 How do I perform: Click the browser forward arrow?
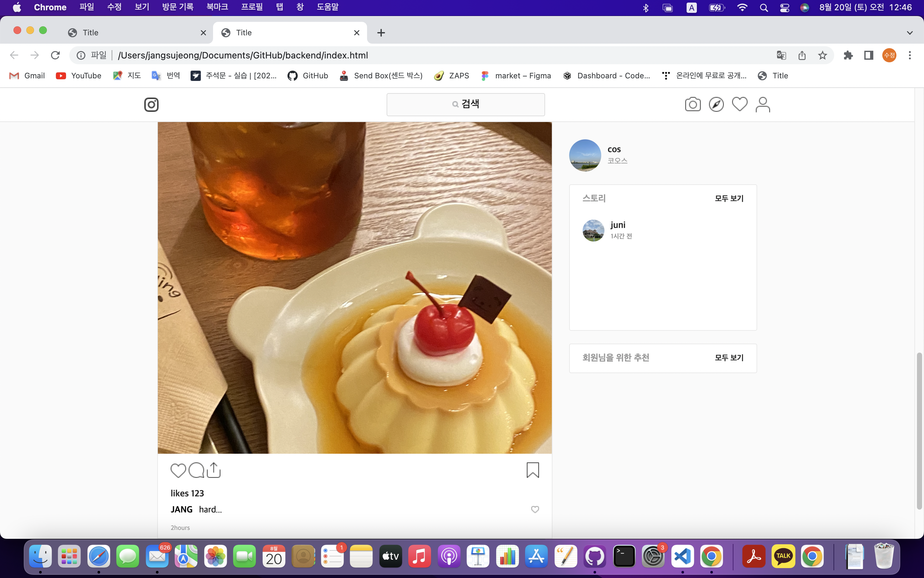(34, 55)
